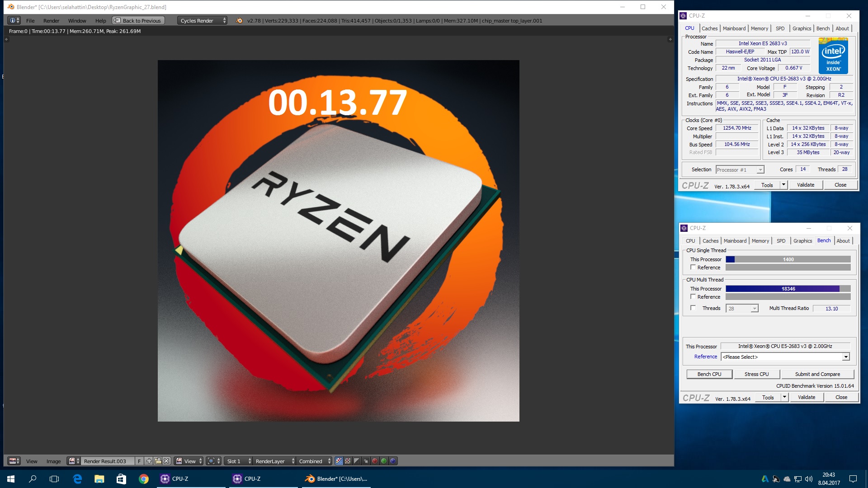868x488 pixels.
Task: Tick the CPU Multi Thread Reference checkbox
Action: click(693, 297)
